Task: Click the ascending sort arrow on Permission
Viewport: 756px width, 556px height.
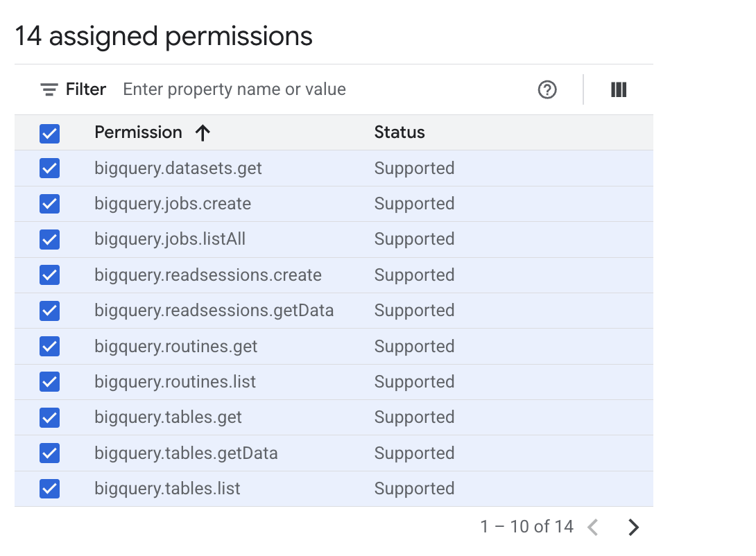Action: point(202,132)
